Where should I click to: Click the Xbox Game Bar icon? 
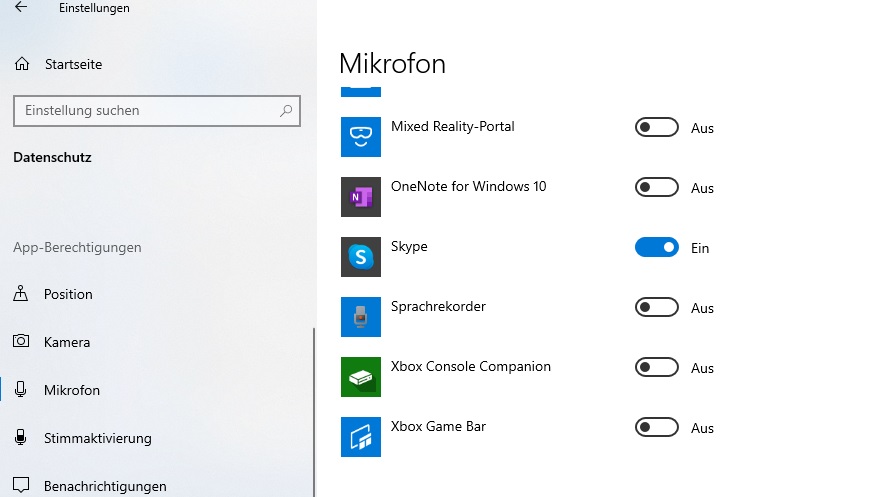361,437
